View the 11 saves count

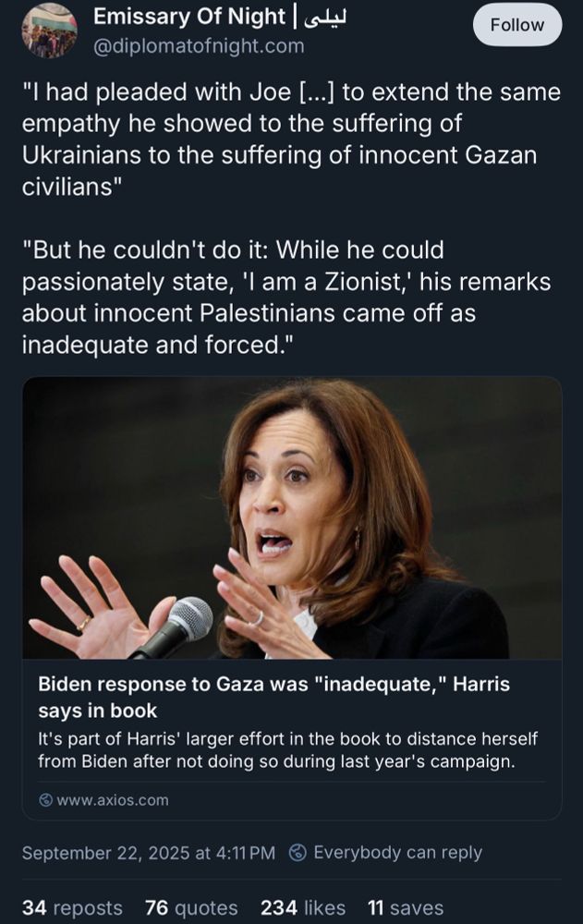405,907
